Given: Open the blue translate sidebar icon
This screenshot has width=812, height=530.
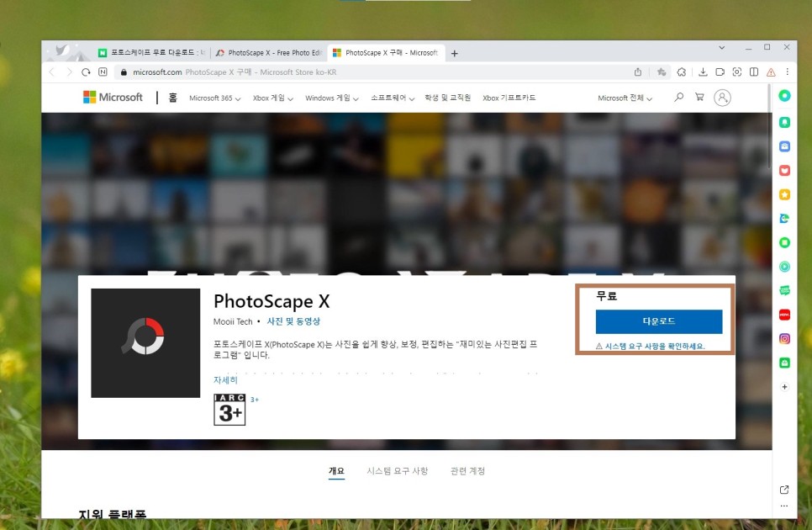Looking at the screenshot, I should [784, 218].
